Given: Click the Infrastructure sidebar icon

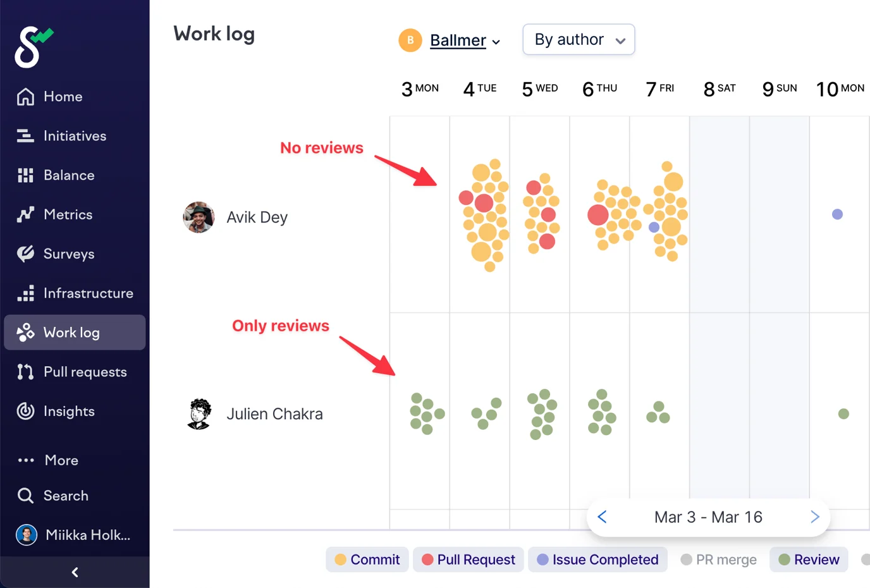Looking at the screenshot, I should click(x=25, y=293).
